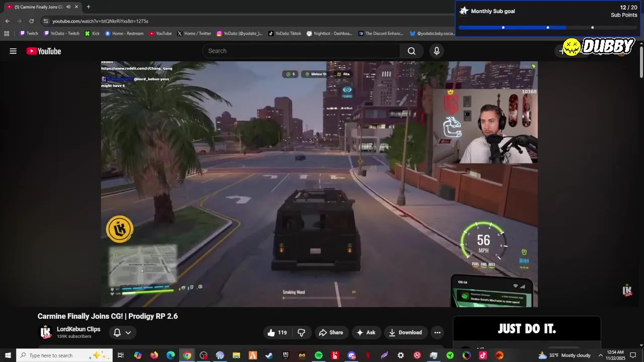Expand notification bell dropdown for LordKebun Clips
The width and height of the screenshot is (644, 362).
coord(122,332)
